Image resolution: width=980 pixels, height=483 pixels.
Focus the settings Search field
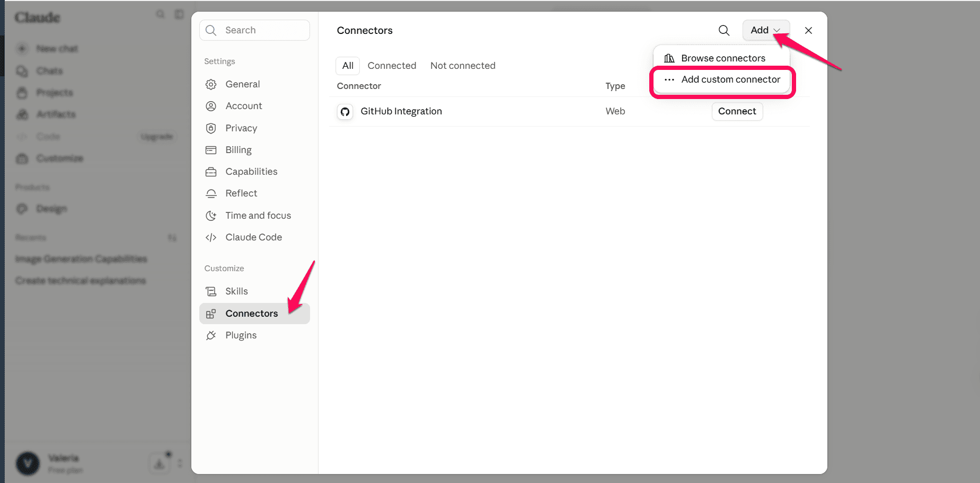[254, 30]
